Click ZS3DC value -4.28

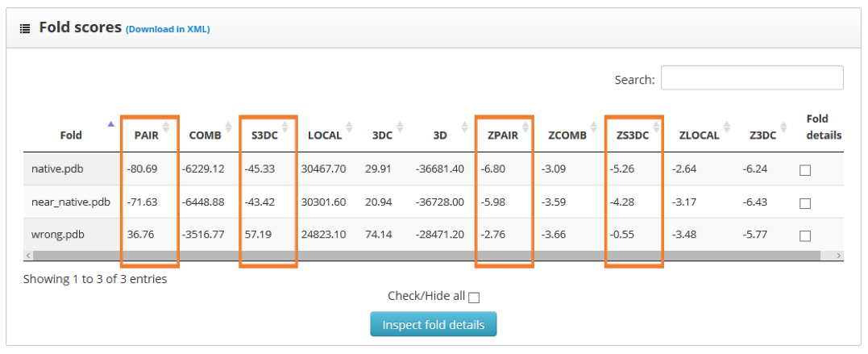[623, 202]
